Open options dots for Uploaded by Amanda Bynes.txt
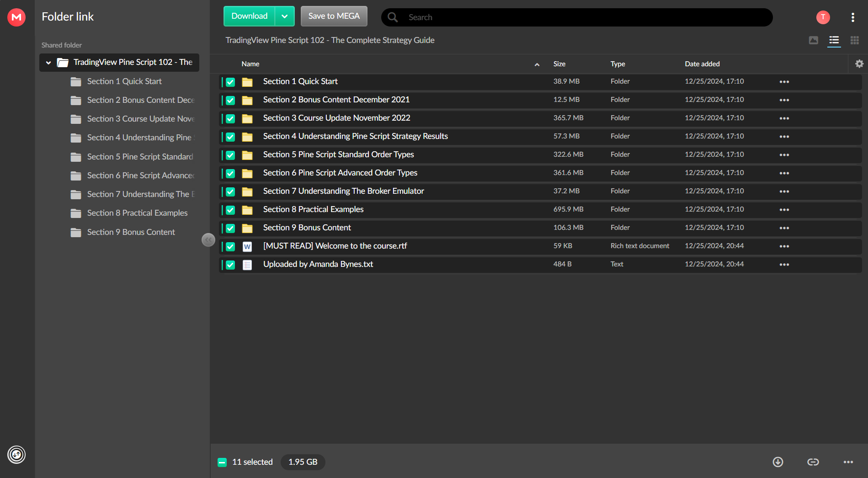This screenshot has width=868, height=478. pos(784,265)
